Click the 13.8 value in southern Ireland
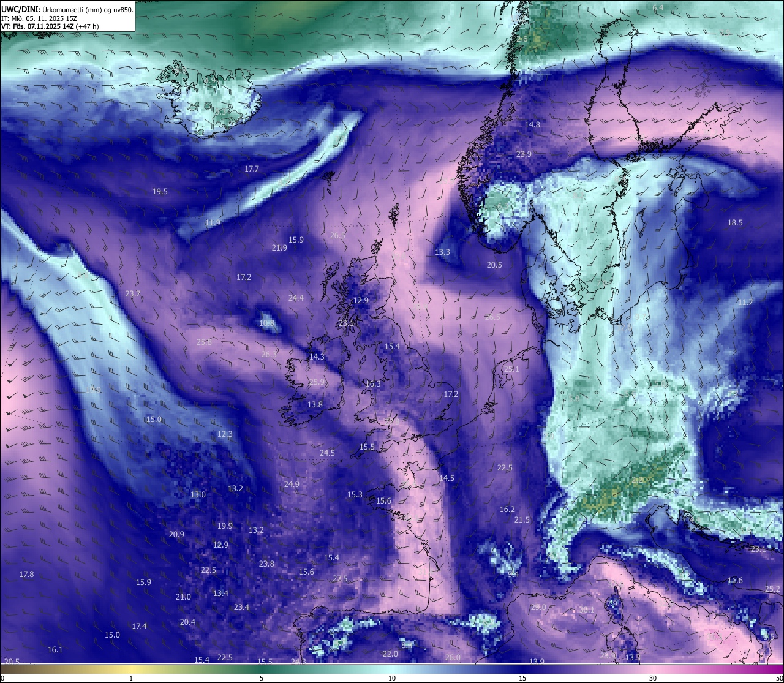 [x=315, y=405]
